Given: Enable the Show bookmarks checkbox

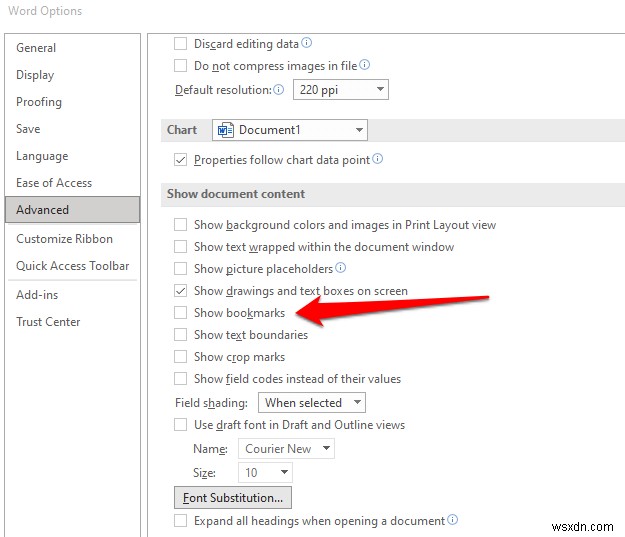Looking at the screenshot, I should (x=181, y=313).
